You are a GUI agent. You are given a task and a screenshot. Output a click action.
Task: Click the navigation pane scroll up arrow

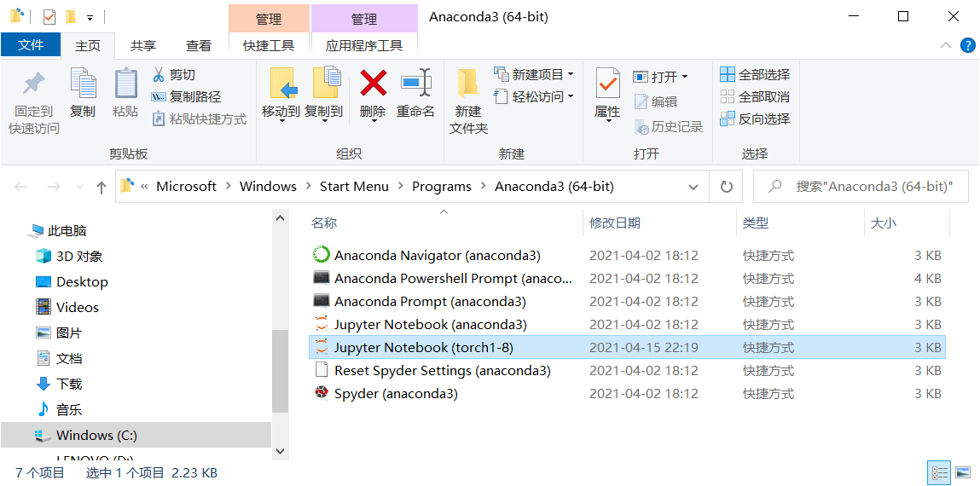pos(280,218)
